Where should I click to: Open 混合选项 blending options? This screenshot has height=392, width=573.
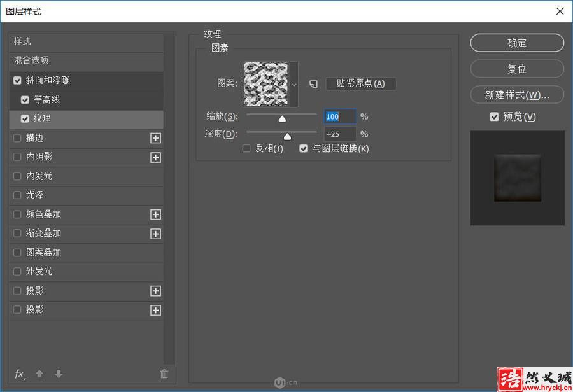(86, 60)
